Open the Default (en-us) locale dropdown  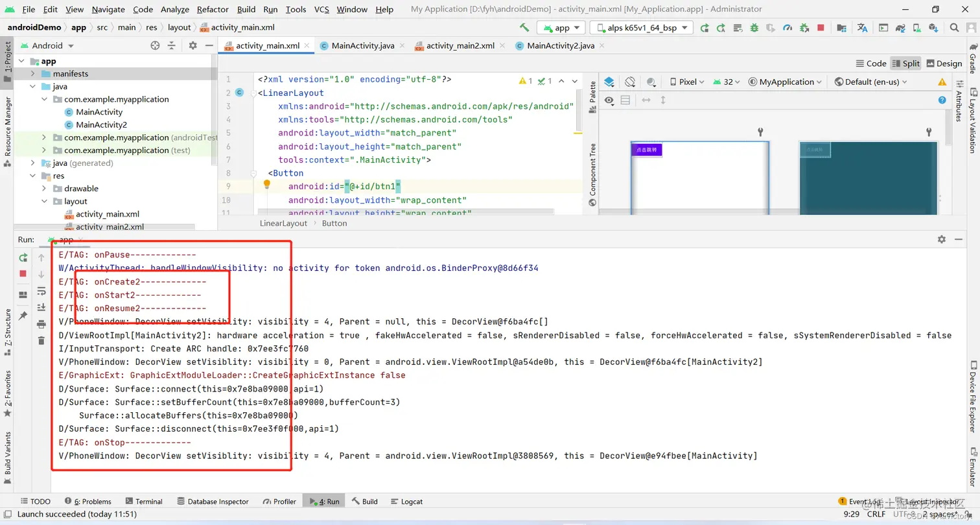click(x=871, y=82)
